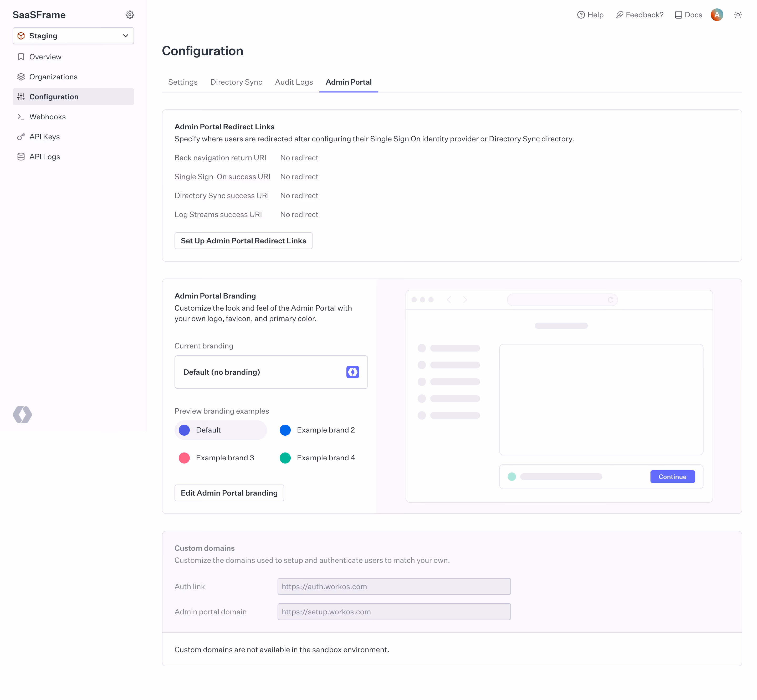Click the Docs book icon
Viewport: 757px width, 700px height.
click(678, 15)
